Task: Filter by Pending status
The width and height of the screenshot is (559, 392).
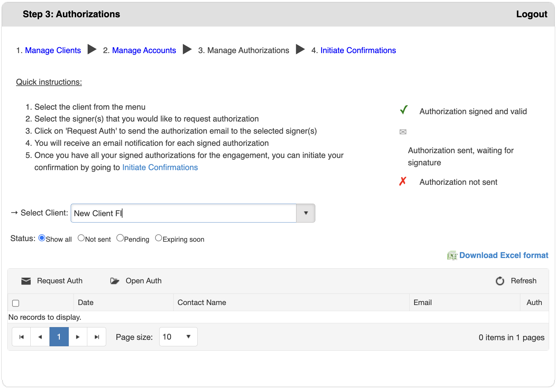Action: pos(120,238)
